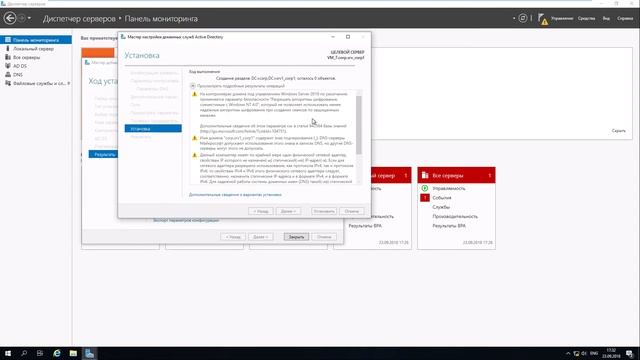The image size is (640, 360).
Task: Click first warning icon in results list
Action: [x=195, y=94]
